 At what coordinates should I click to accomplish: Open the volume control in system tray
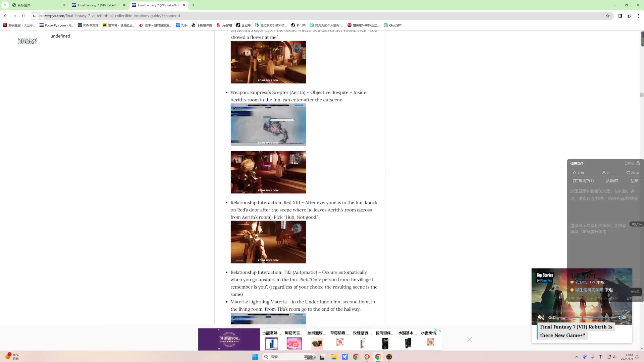614,357
